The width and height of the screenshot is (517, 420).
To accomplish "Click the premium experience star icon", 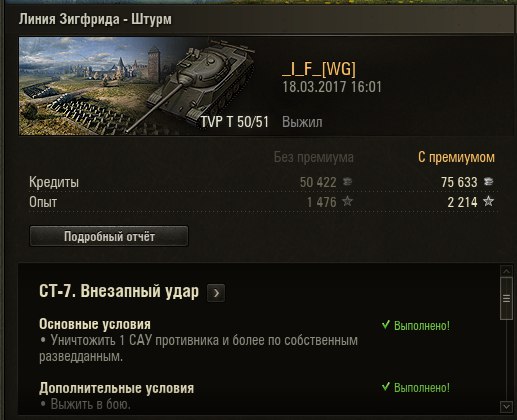I will (x=488, y=201).
